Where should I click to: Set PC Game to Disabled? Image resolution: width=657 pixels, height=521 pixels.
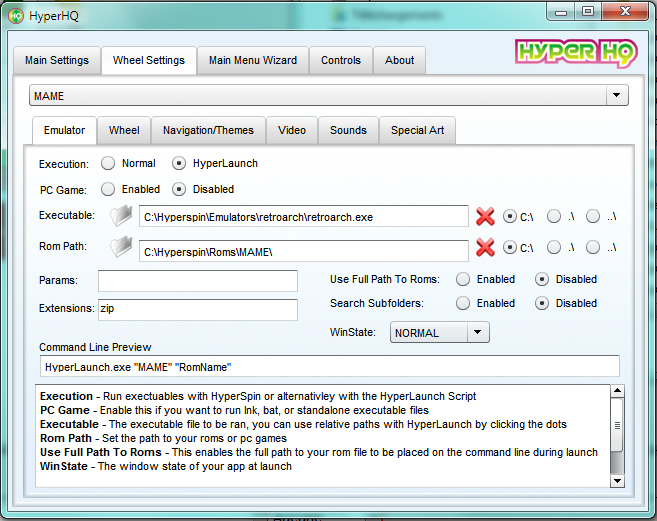point(179,189)
